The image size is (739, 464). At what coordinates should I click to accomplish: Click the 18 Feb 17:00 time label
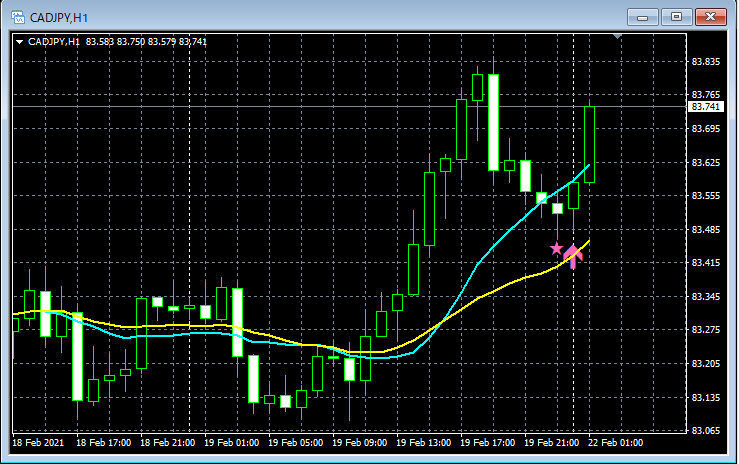pyautogui.click(x=104, y=443)
